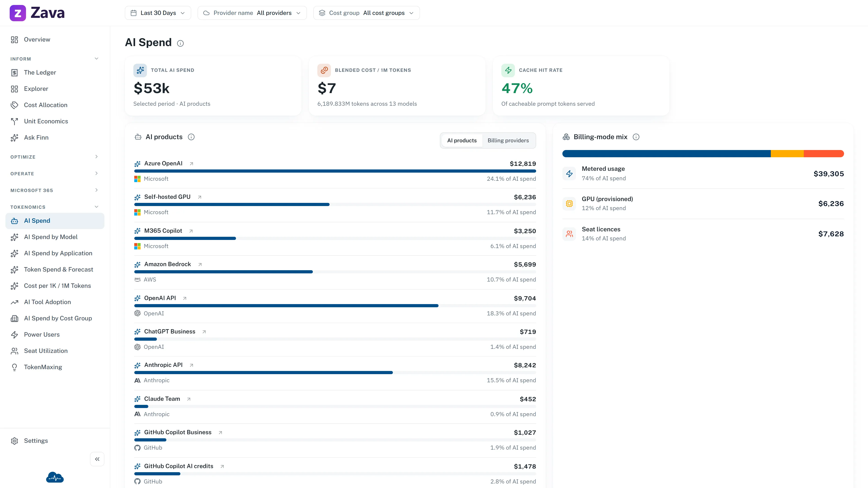This screenshot has height=488, width=868.
Task: Go to AI Spend by Cost Group
Action: click(x=55, y=319)
